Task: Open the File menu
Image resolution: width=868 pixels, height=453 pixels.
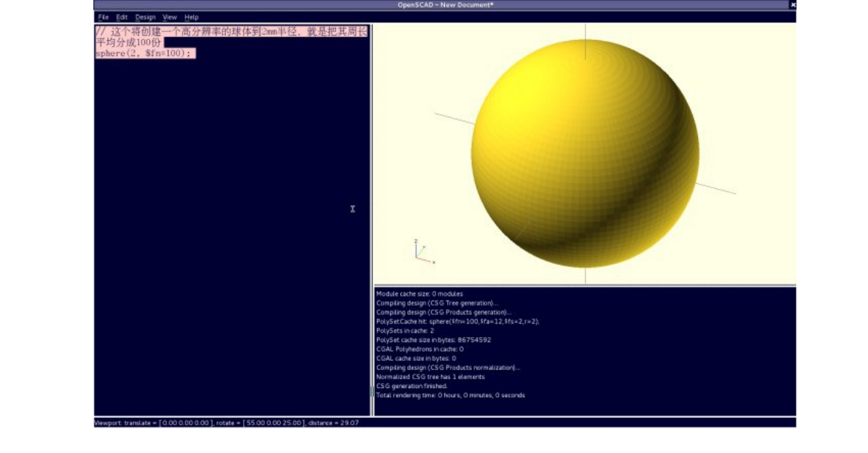Action: 103,18
